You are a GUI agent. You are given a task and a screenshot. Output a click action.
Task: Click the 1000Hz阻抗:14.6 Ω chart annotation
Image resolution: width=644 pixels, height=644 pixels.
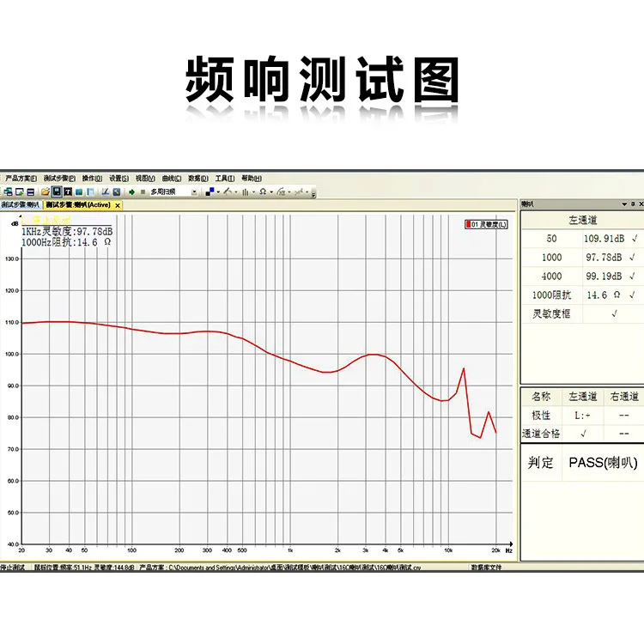66,242
